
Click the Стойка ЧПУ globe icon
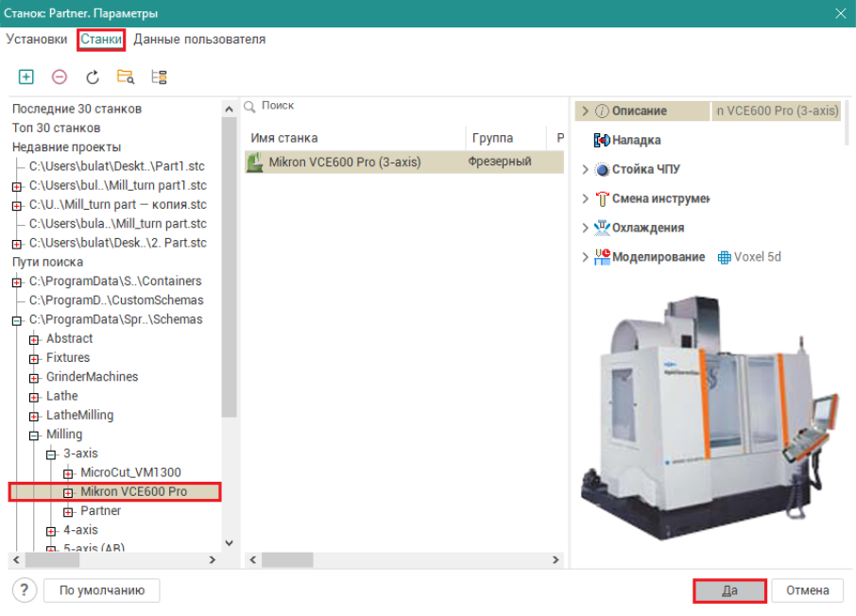[x=602, y=170]
